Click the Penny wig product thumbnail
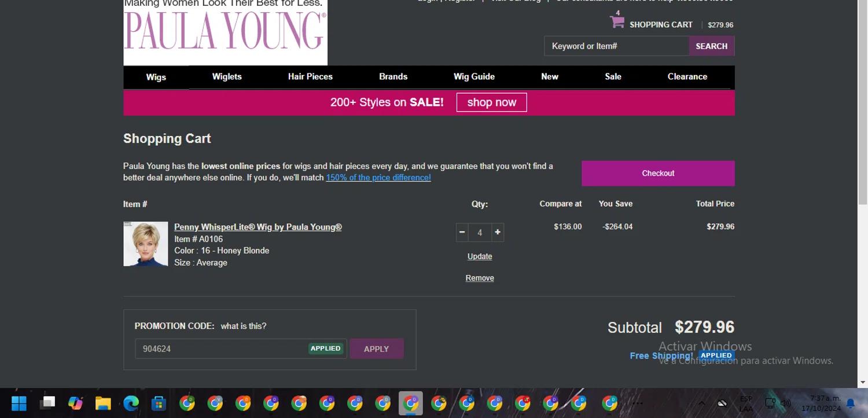868x418 pixels. [146, 244]
